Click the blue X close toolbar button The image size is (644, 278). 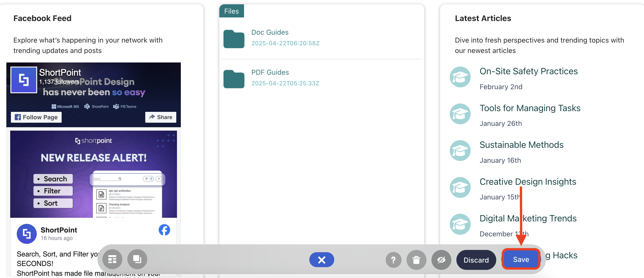tap(322, 260)
